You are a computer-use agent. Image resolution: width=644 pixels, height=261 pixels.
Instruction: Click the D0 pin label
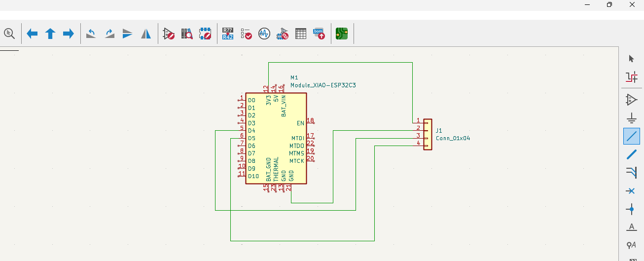251,101
